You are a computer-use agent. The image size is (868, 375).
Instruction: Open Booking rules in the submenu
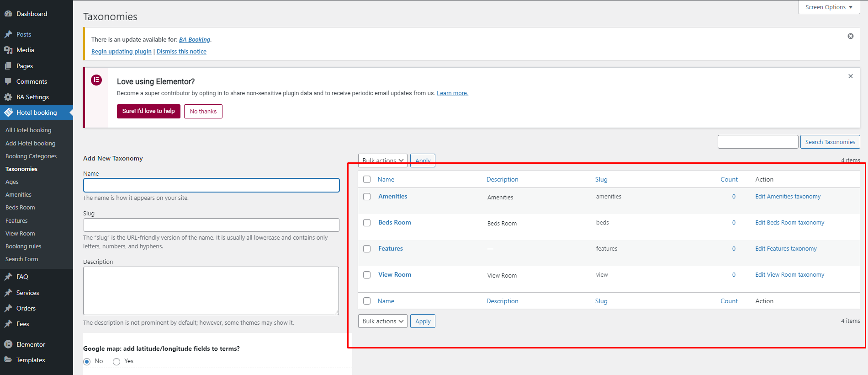(x=23, y=246)
